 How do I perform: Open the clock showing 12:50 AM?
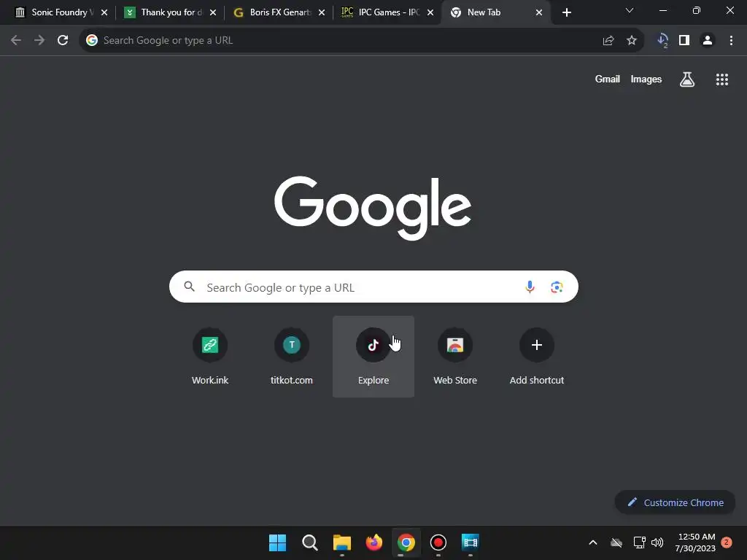tap(695, 542)
